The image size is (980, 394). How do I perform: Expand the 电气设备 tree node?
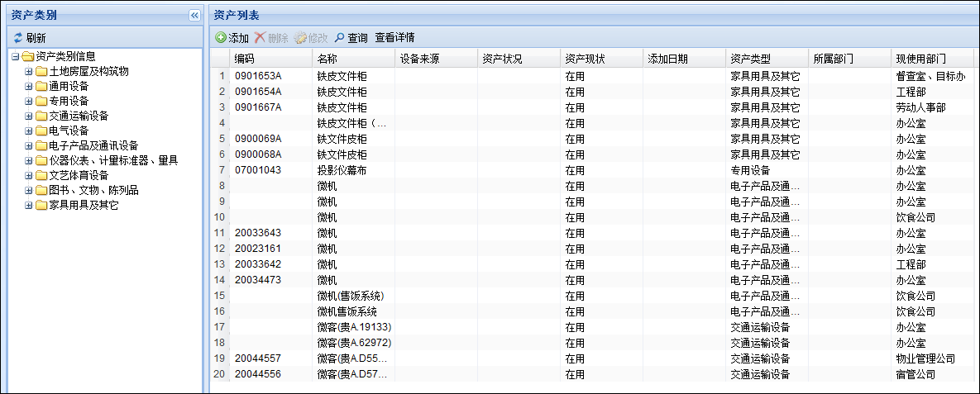(x=28, y=131)
